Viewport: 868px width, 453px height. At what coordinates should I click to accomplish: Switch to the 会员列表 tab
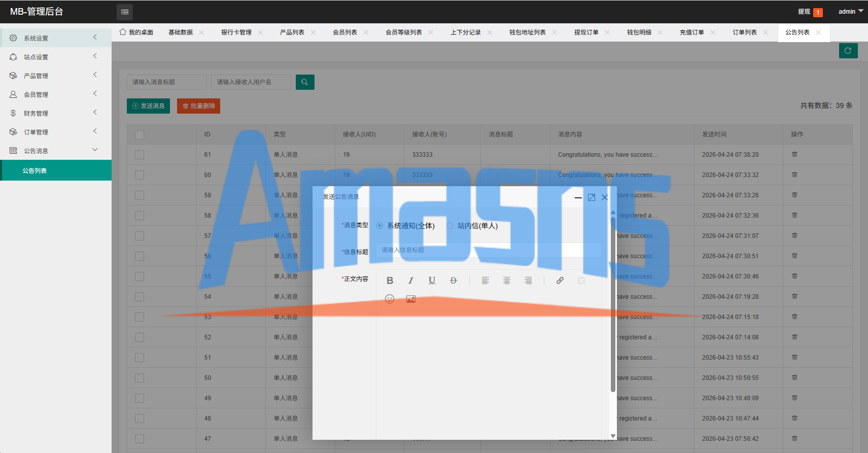345,32
